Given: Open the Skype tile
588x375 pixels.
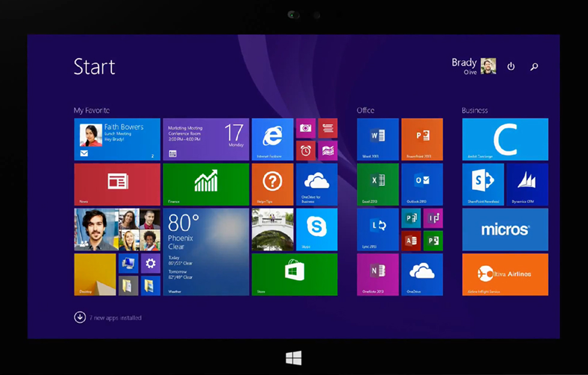Looking at the screenshot, I should coord(316,229).
